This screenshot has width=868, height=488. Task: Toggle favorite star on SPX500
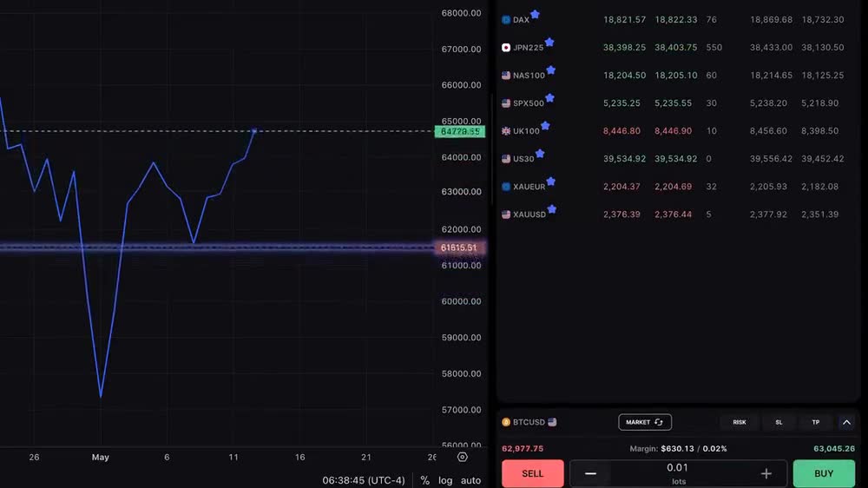pos(549,98)
